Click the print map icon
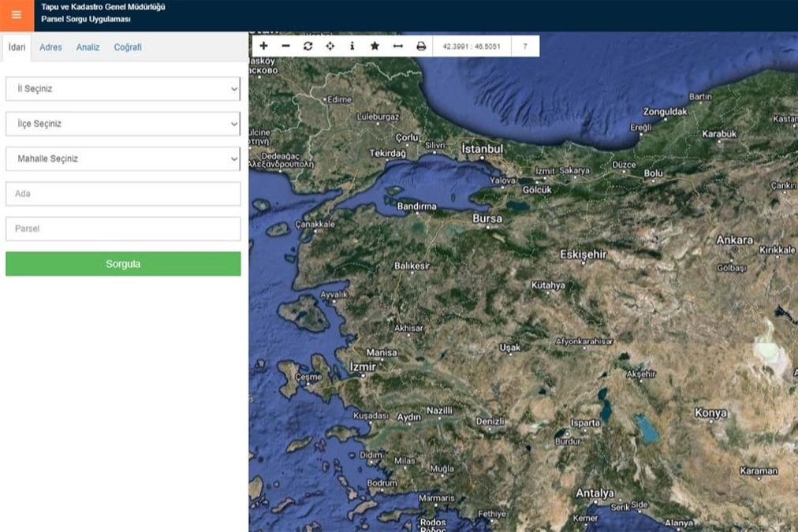This screenshot has height=532, width=798. point(421,47)
